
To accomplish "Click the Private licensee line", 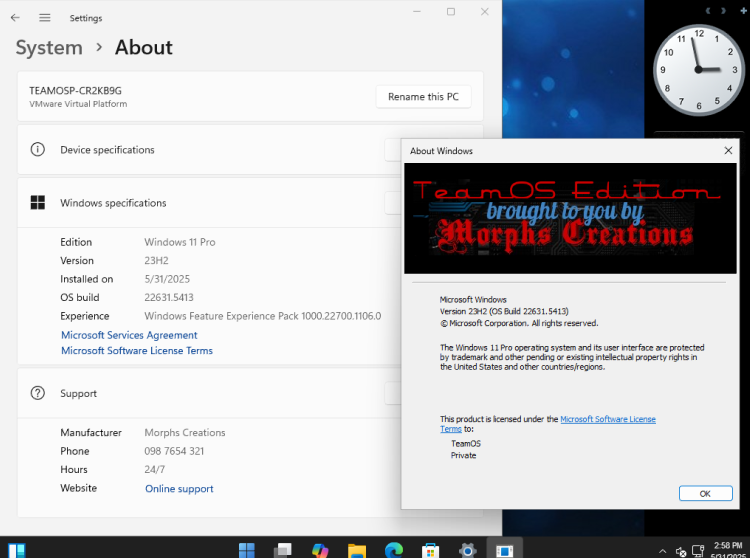I will (463, 455).
